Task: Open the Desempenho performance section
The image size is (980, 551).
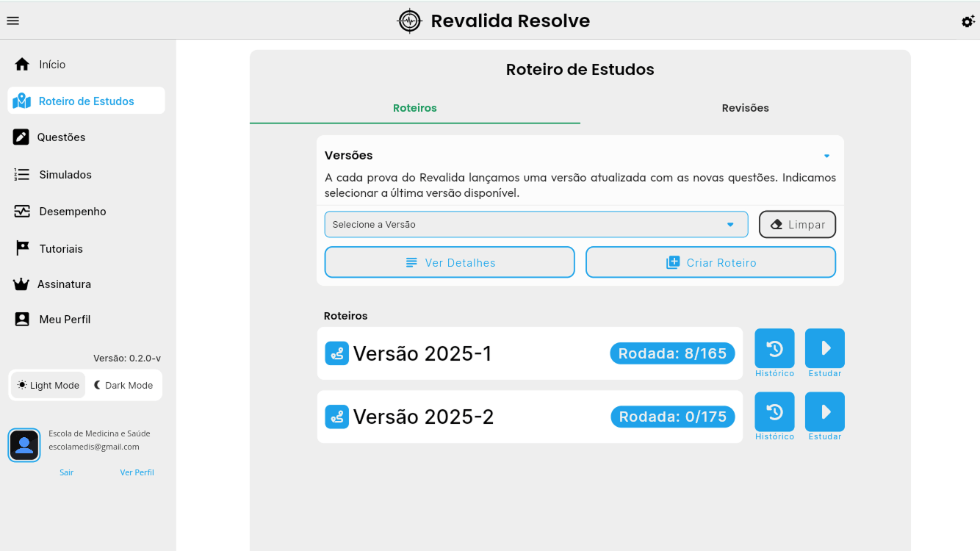Action: (x=23, y=211)
